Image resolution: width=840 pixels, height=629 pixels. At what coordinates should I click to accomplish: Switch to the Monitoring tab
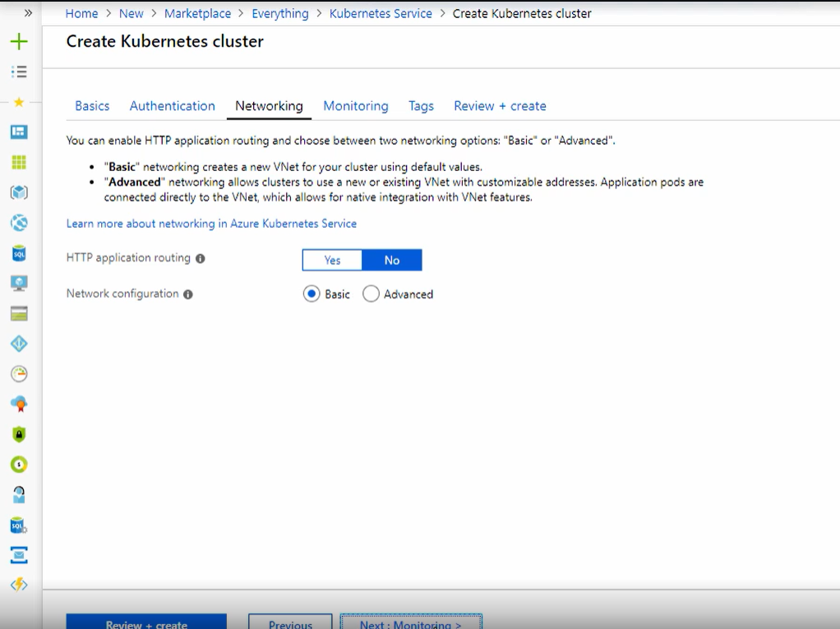pyautogui.click(x=355, y=105)
